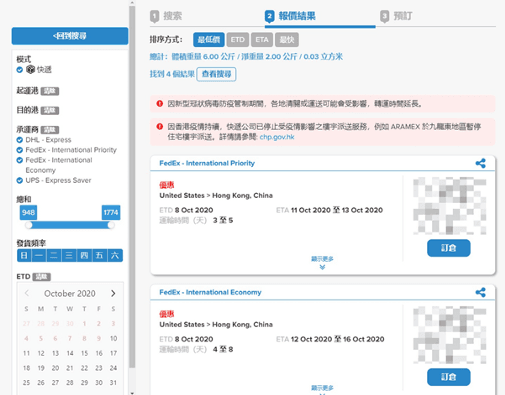Click 查看搜尋 button
505x395 pixels.
[216, 74]
